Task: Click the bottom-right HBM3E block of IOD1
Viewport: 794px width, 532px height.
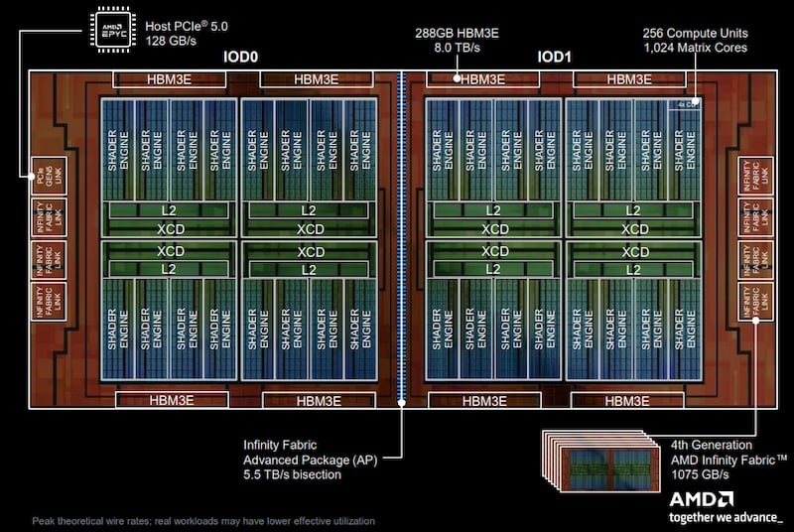Action: click(627, 401)
